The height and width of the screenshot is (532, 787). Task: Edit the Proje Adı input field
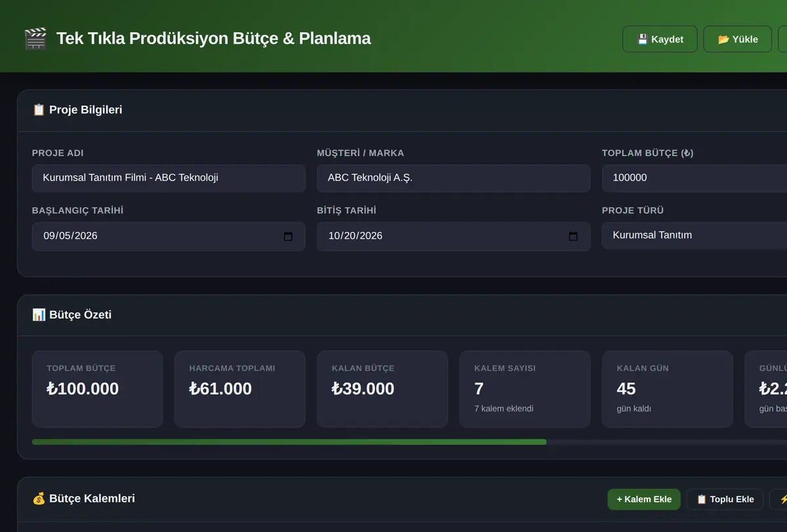click(169, 178)
